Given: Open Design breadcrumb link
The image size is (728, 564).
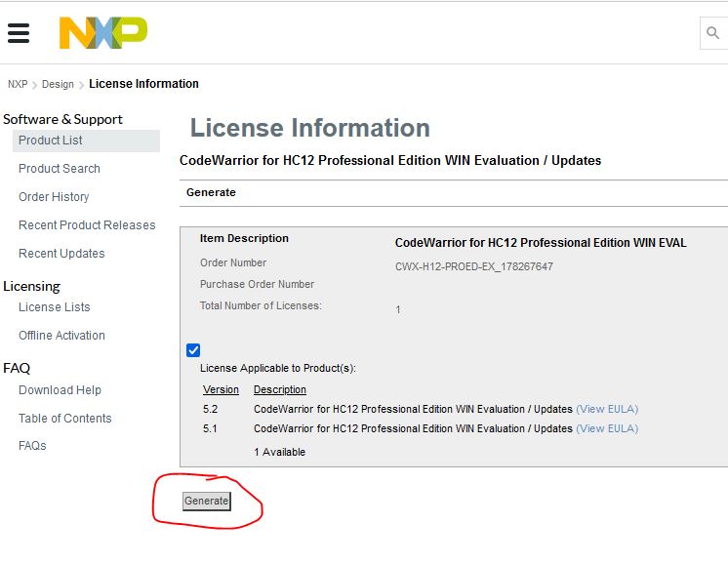Looking at the screenshot, I should pyautogui.click(x=58, y=84).
